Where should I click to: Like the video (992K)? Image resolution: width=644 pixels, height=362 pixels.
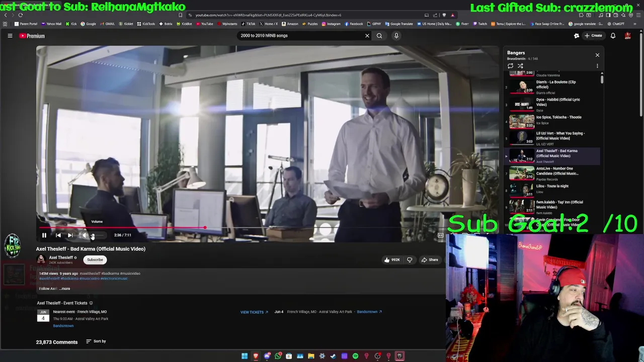(391, 260)
